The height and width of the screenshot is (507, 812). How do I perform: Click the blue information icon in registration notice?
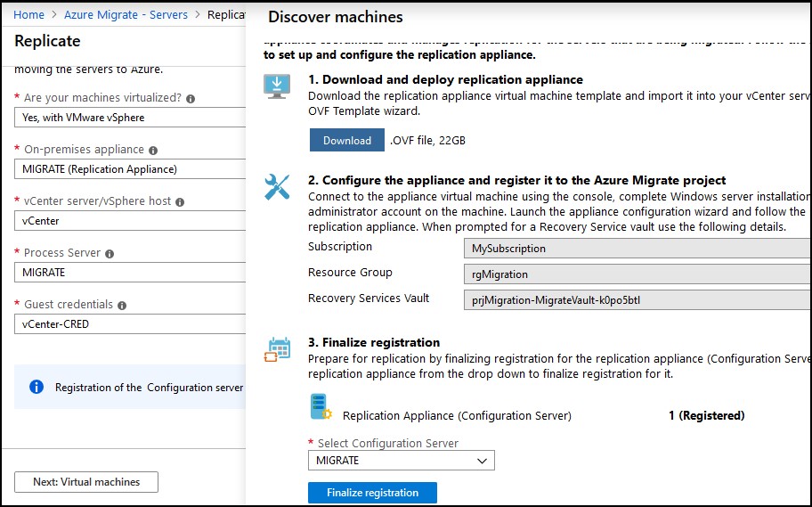(37, 387)
